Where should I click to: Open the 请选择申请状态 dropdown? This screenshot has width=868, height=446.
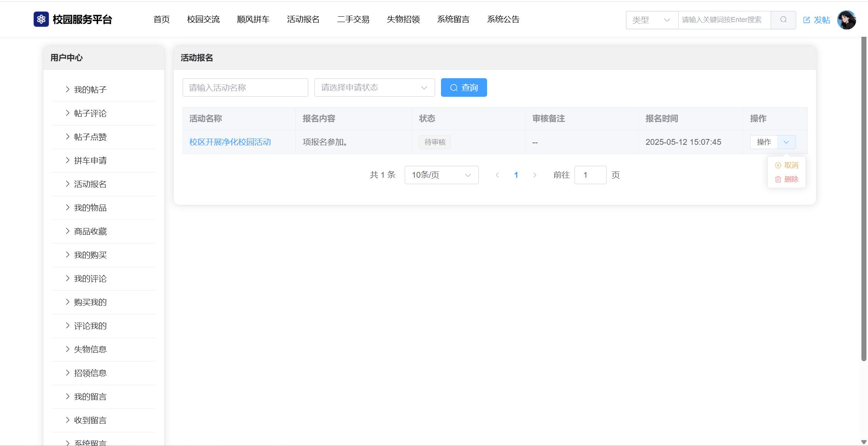click(x=374, y=87)
